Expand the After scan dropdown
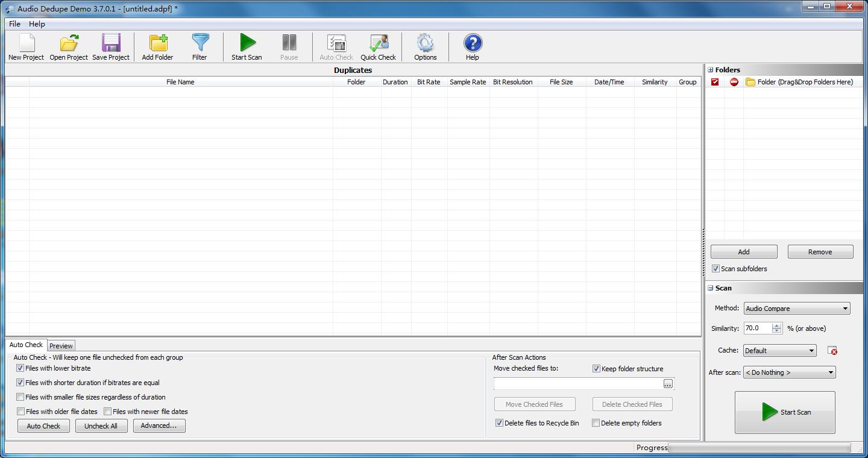Viewport: 868px width, 458px height. pos(789,372)
